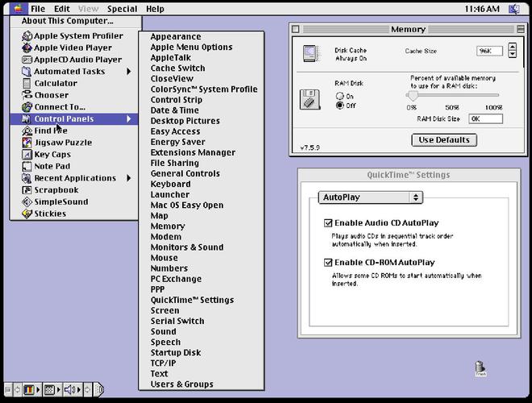
Task: Open the Apple menu icon
Action: (19, 9)
